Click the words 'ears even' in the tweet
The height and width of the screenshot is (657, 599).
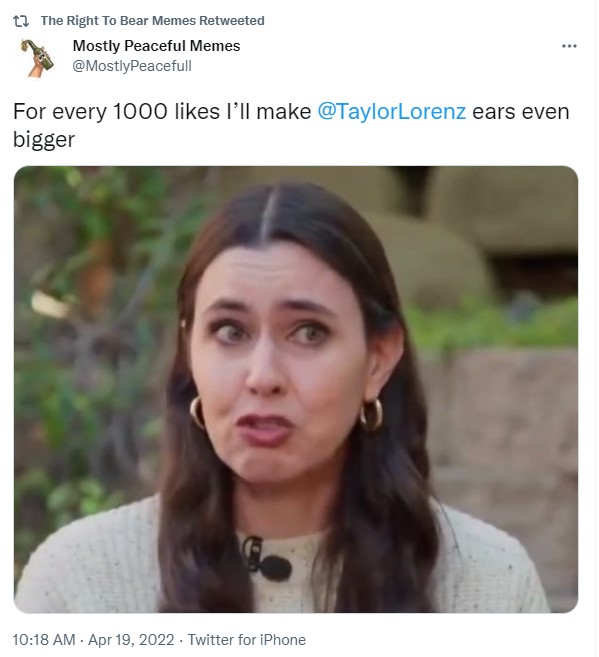point(521,111)
